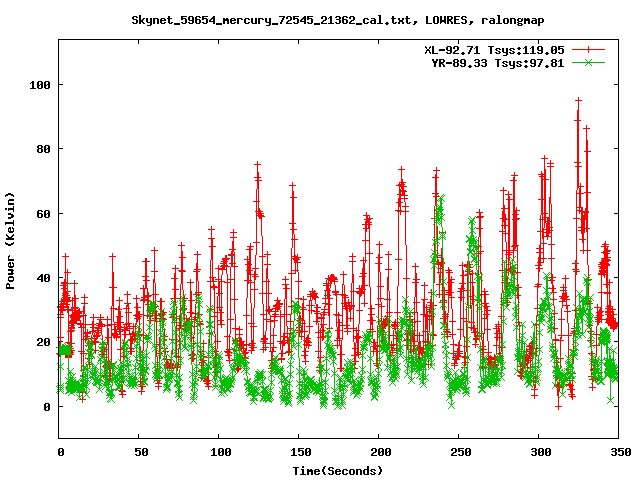The image size is (640, 480).
Task: Click the y-axis tick label 0
Action: click(47, 407)
